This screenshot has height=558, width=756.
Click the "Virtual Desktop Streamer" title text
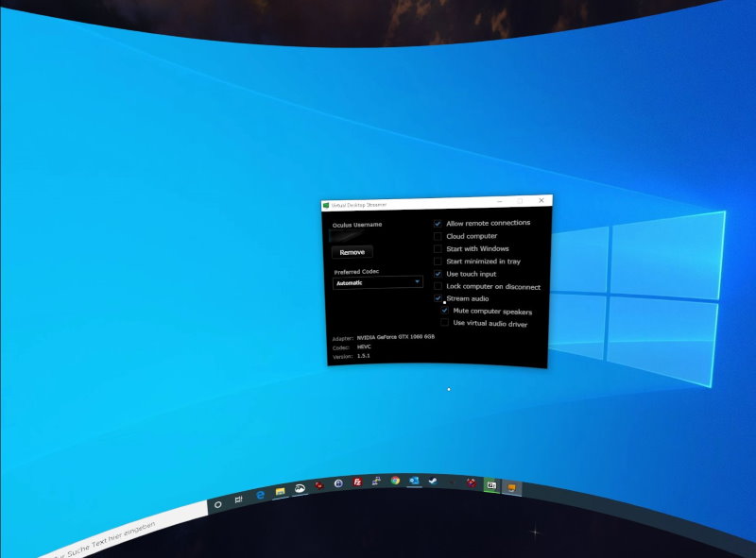point(359,205)
